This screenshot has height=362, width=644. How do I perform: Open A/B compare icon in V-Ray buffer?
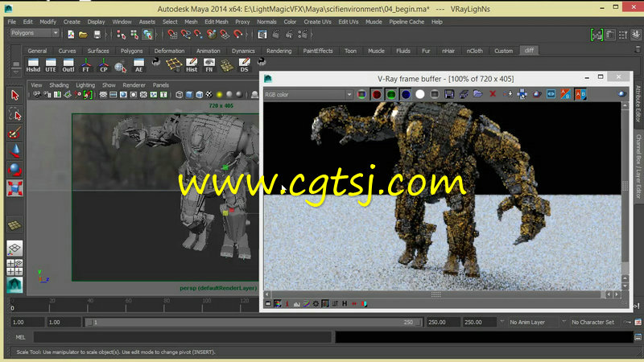[x=580, y=94]
